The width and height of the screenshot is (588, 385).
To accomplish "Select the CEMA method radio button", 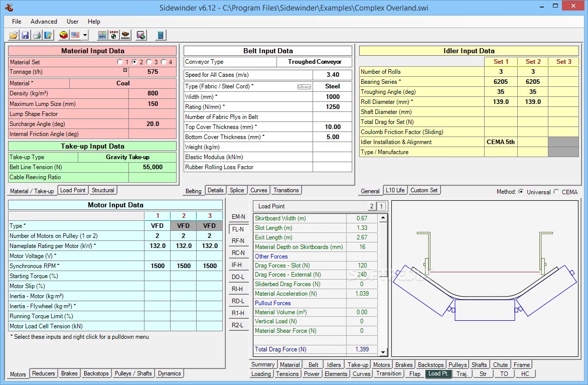I will tap(556, 192).
